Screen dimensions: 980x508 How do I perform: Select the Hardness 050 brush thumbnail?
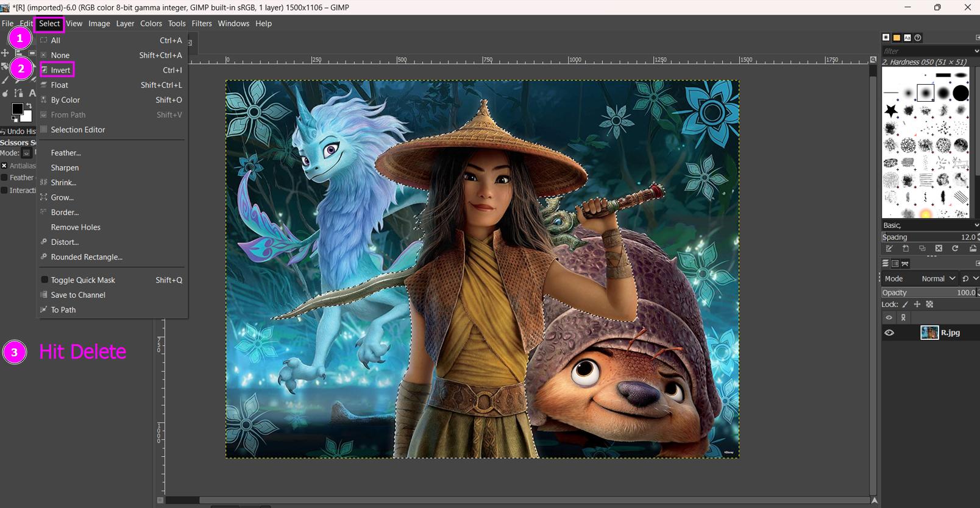[x=926, y=93]
